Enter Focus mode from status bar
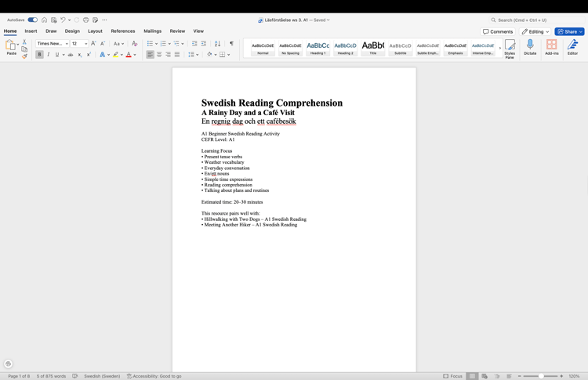 452,376
